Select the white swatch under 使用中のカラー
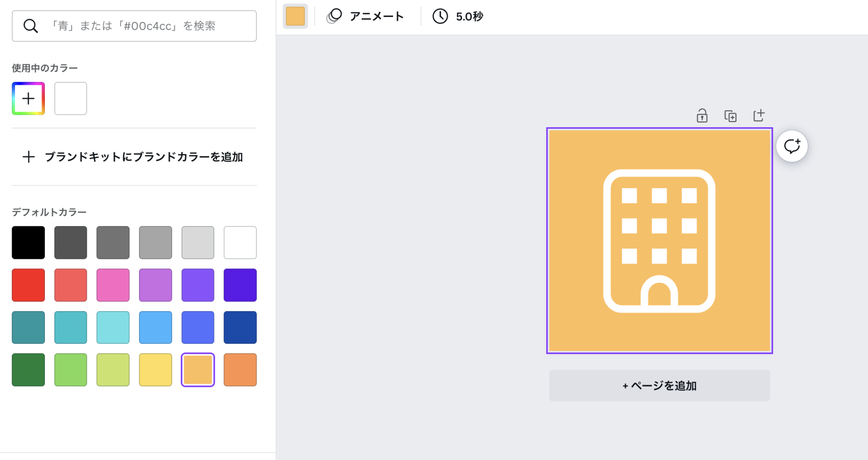Screen dimensions: 868x460 [x=70, y=98]
